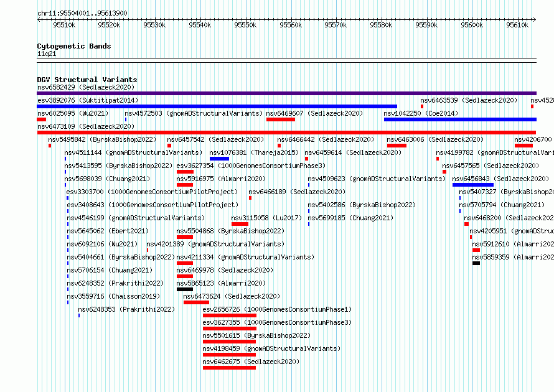554x392 pixels.
Task: Open the nsv5865123 (Almarri2020) label
Action: [221, 283]
